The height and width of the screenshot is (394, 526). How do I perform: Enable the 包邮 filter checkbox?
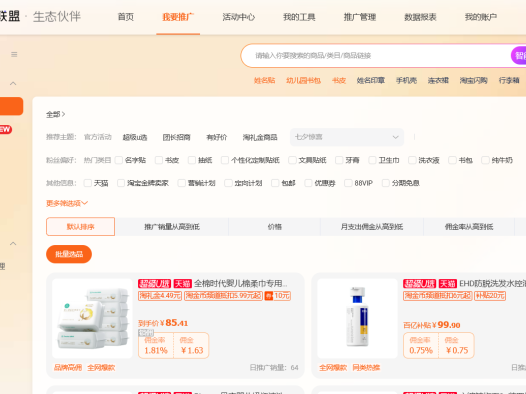click(x=275, y=183)
